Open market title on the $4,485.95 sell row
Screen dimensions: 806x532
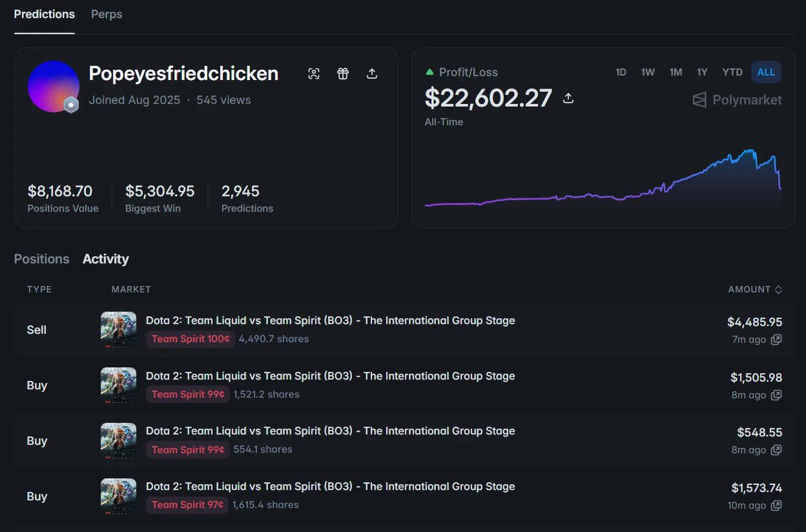tap(330, 320)
